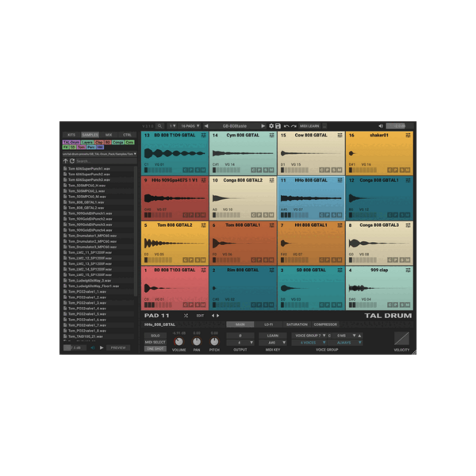Redo with the right curved arrow
Screen dimensions: 476x476
click(x=294, y=126)
